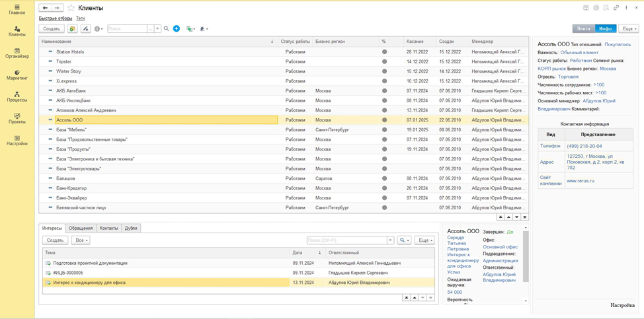Move up one in Интересы list arrow
Image resolution: width=644 pixels, height=319 pixels.
coord(415,298)
